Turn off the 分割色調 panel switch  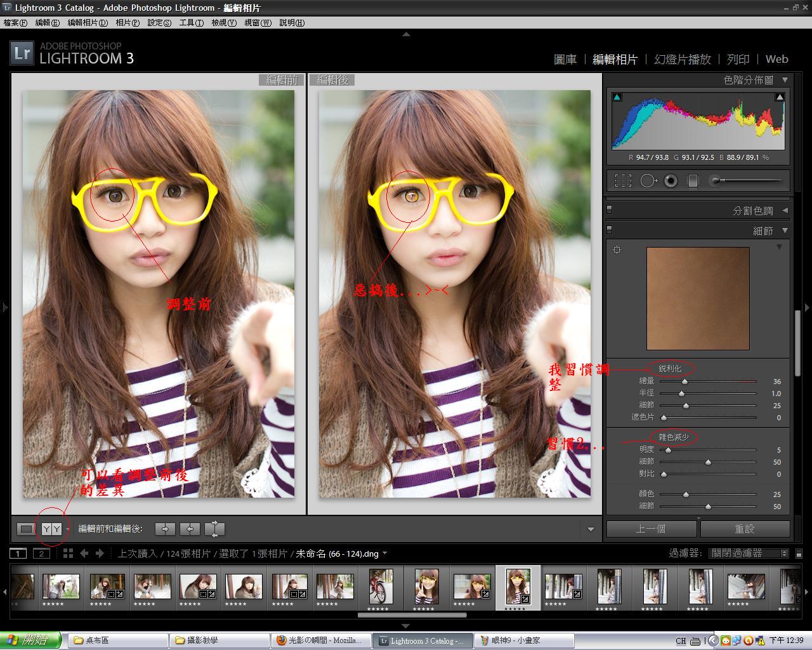point(610,209)
